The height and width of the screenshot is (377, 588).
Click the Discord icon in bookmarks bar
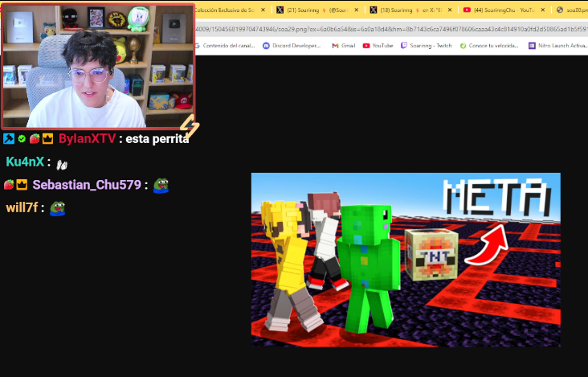coord(266,46)
